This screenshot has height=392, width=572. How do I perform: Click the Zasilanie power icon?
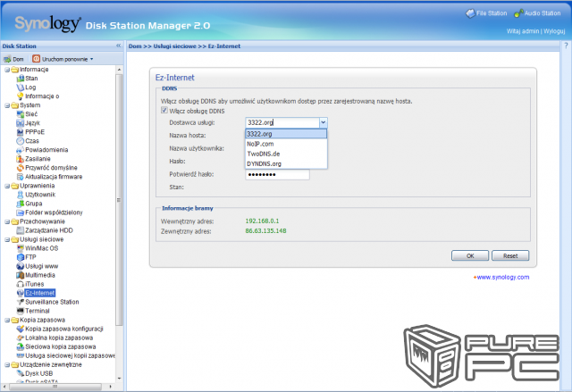point(21,159)
